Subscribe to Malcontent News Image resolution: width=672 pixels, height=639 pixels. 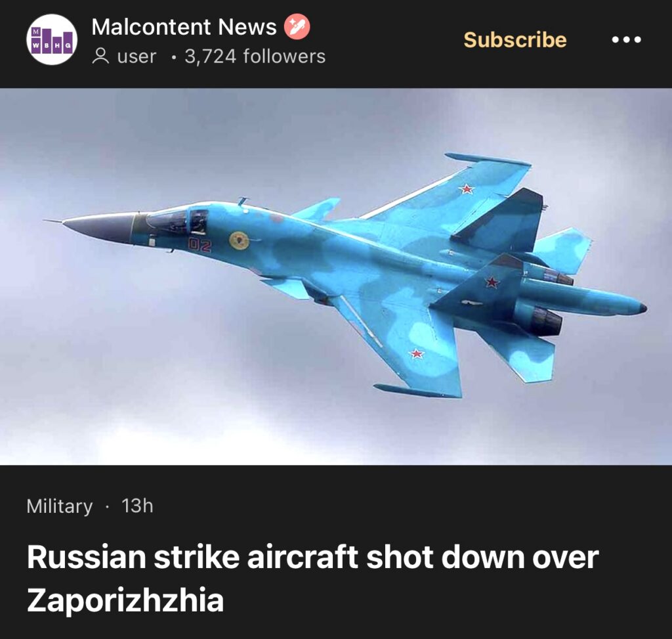point(515,40)
